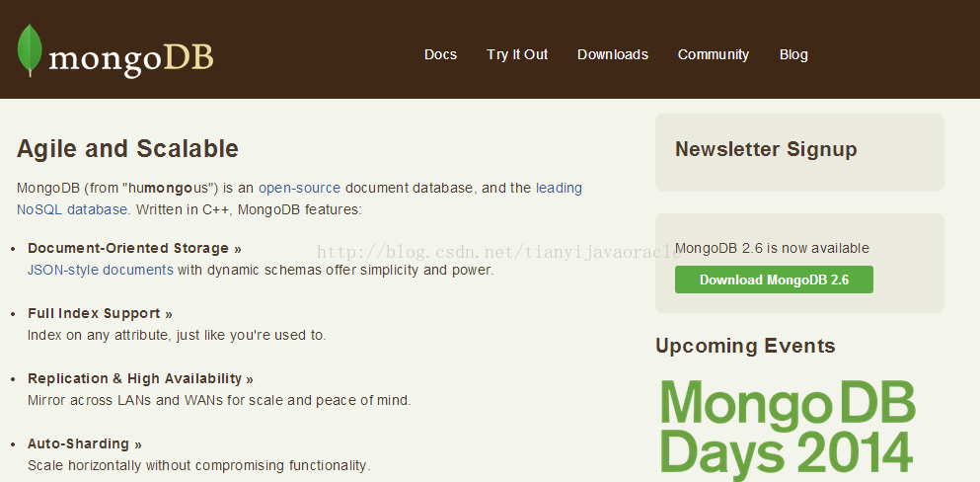Viewport: 980px width, 482px height.
Task: Go to Downloads in the top navigation
Action: pyautogui.click(x=613, y=54)
